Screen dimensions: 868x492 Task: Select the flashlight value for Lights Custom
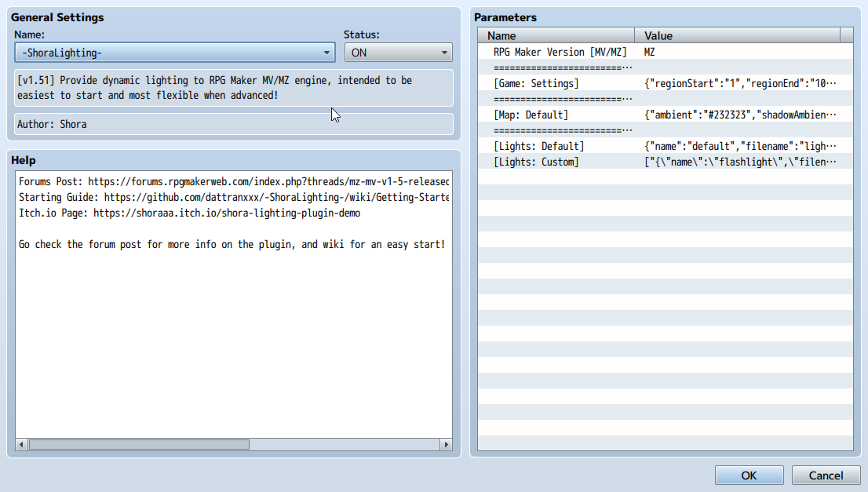point(740,162)
